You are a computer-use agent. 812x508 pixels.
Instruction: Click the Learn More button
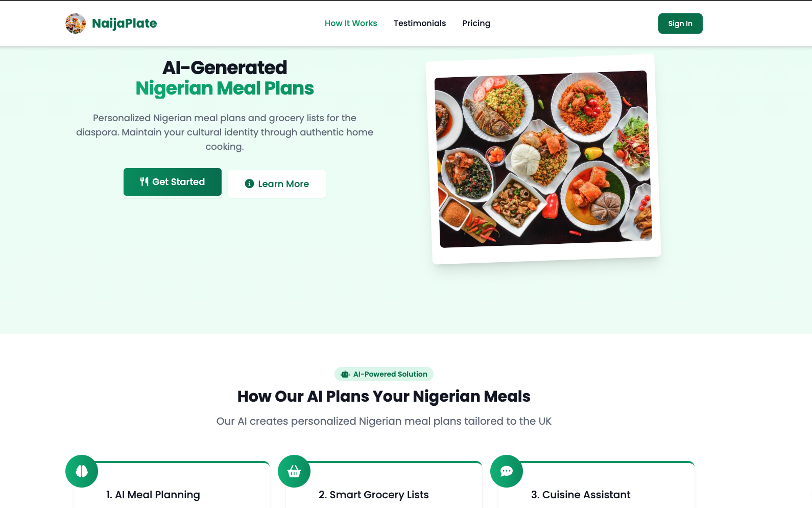tap(277, 184)
